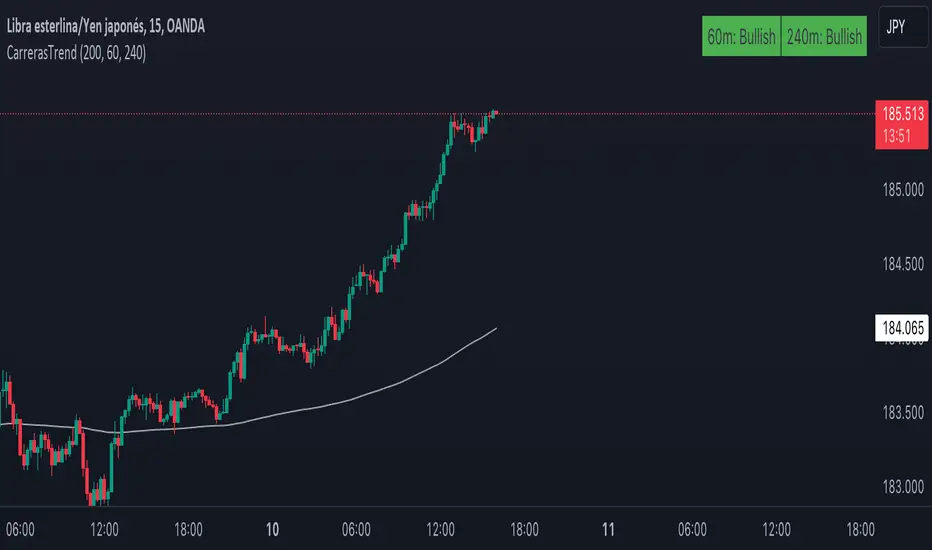Select the gray moving average line's right end

tap(495, 328)
